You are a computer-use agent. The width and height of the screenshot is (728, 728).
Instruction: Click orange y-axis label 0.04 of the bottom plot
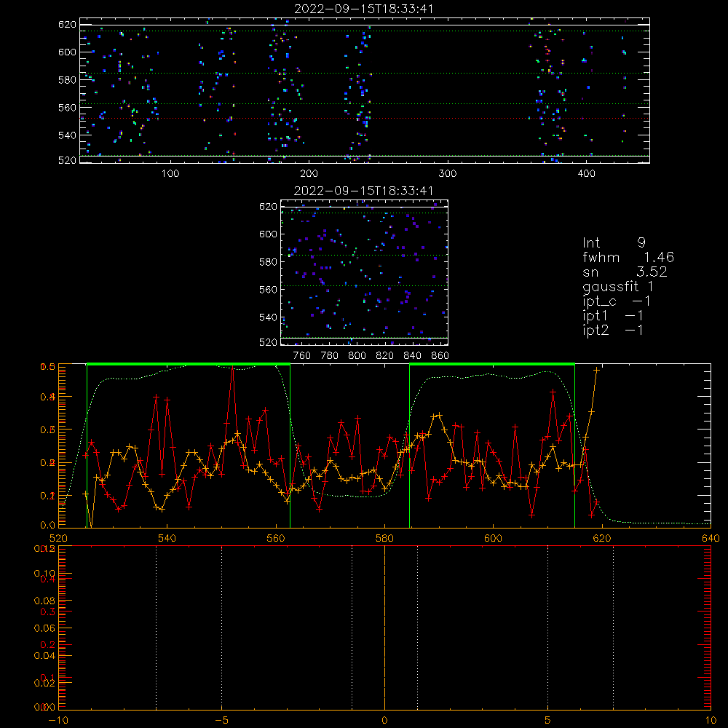[44, 656]
